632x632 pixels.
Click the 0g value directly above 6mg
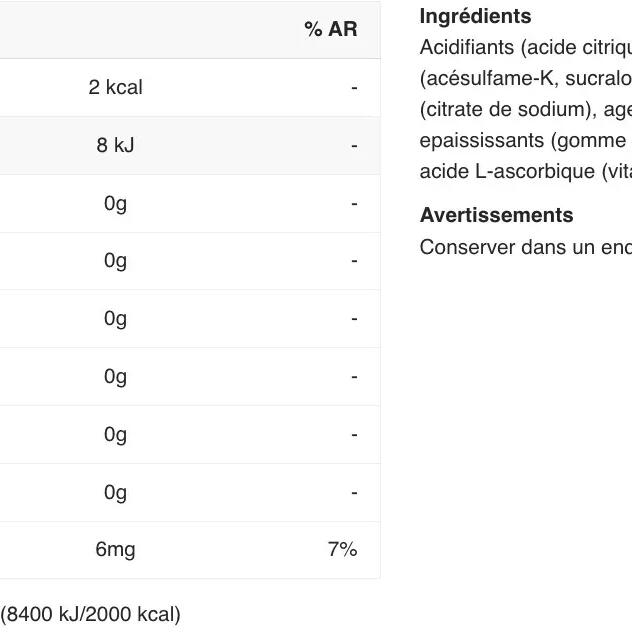click(x=115, y=492)
